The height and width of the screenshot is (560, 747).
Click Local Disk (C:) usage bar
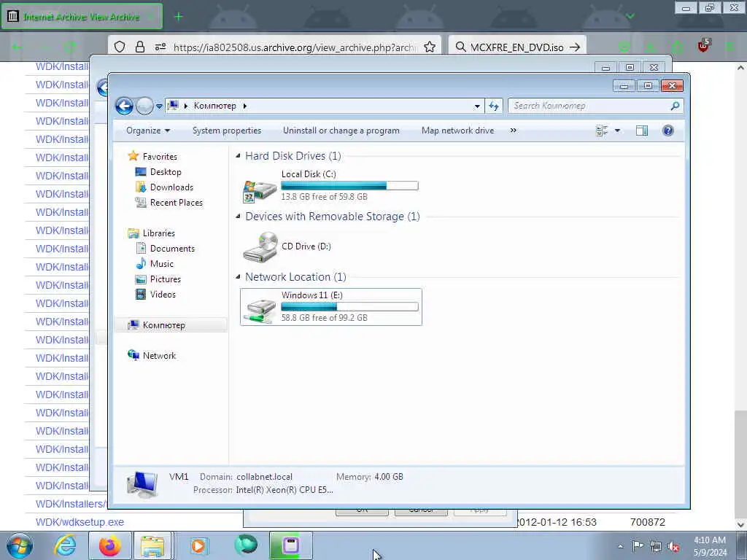coord(349,186)
